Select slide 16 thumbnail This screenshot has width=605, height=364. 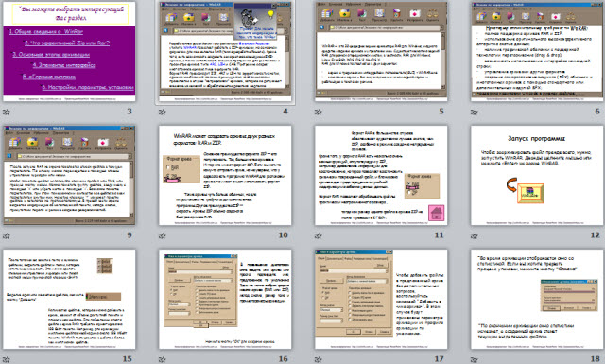[225, 299]
